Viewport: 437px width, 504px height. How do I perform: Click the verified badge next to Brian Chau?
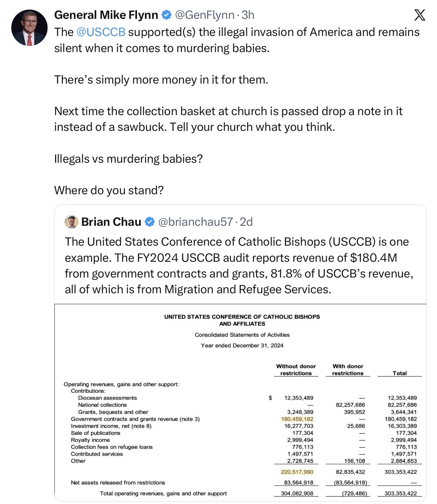click(150, 222)
